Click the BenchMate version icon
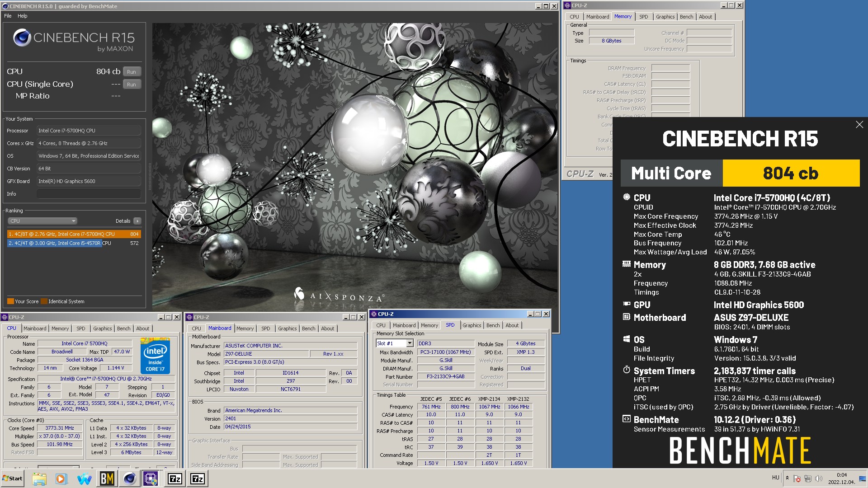 (x=627, y=419)
